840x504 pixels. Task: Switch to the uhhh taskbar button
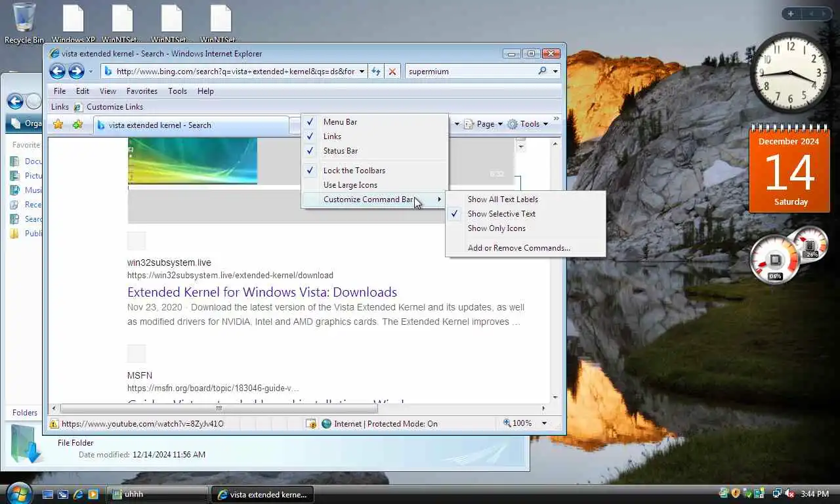(158, 494)
